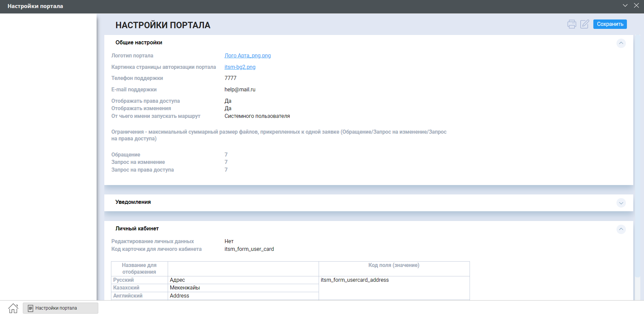Minimize window using top chevron icon

(625, 5)
